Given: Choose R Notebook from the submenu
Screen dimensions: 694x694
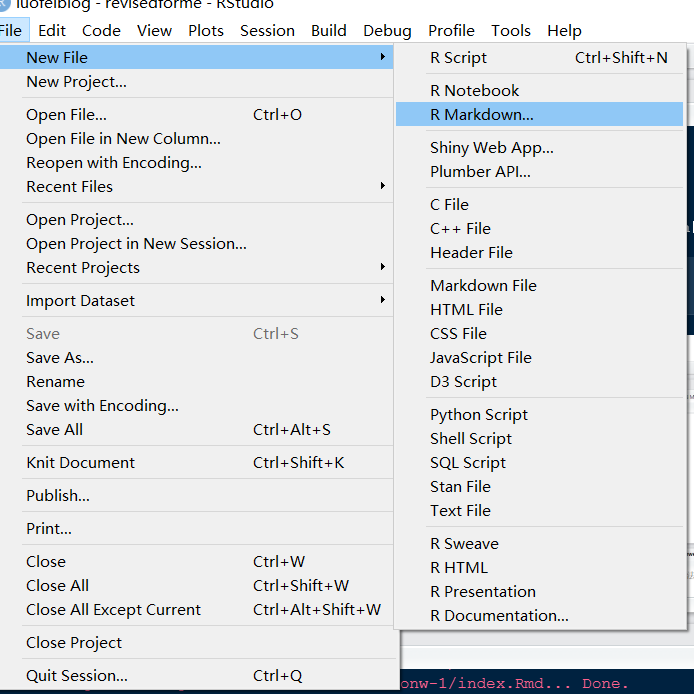Looking at the screenshot, I should pos(475,91).
